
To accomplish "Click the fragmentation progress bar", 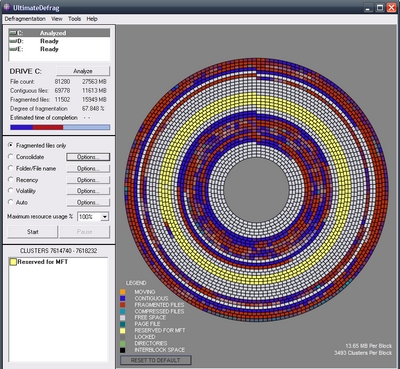I will point(60,127).
